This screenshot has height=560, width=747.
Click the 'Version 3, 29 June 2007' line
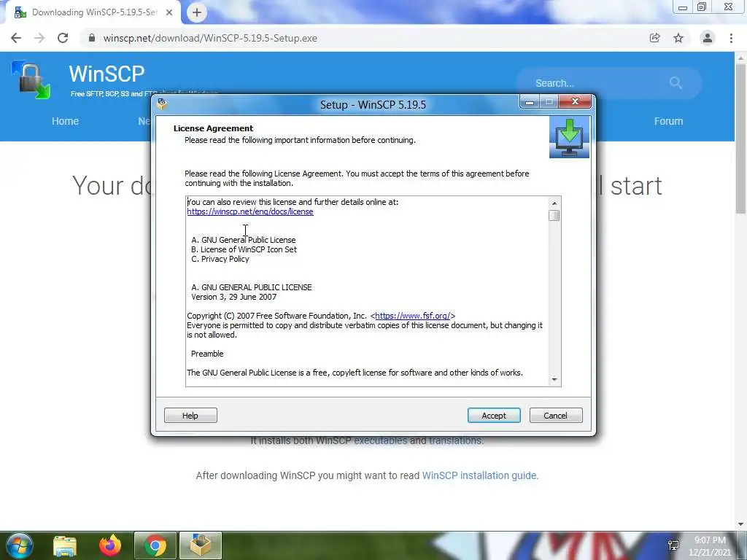point(234,297)
